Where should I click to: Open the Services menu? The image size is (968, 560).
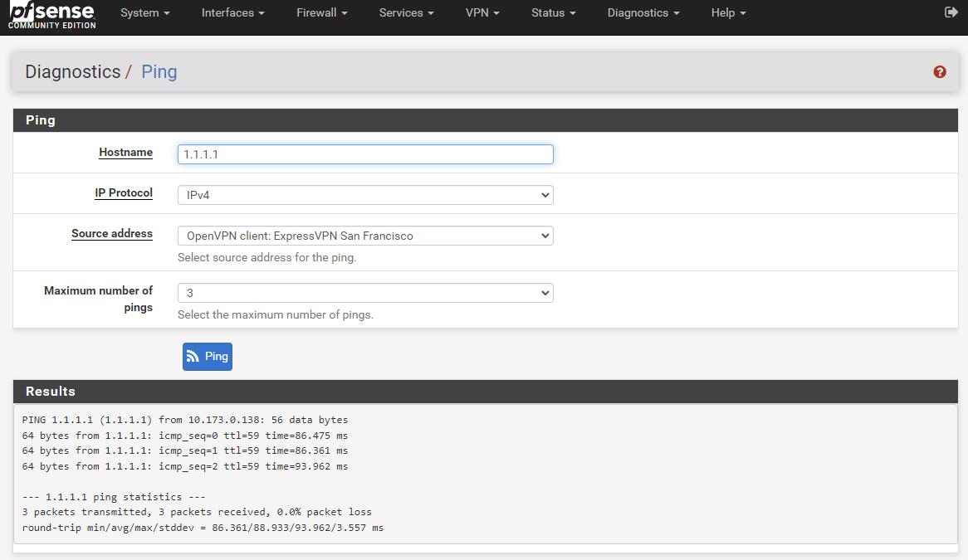tap(406, 13)
